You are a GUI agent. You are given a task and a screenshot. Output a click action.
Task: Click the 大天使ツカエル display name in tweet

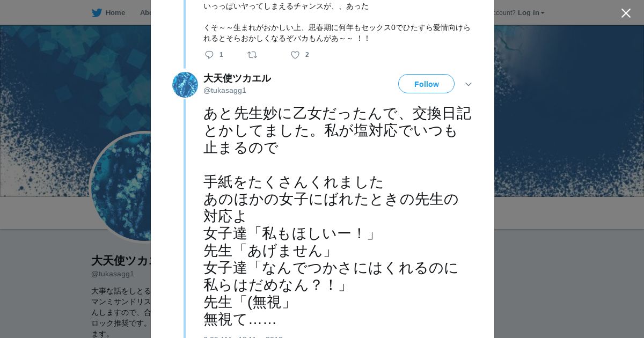pyautogui.click(x=237, y=78)
